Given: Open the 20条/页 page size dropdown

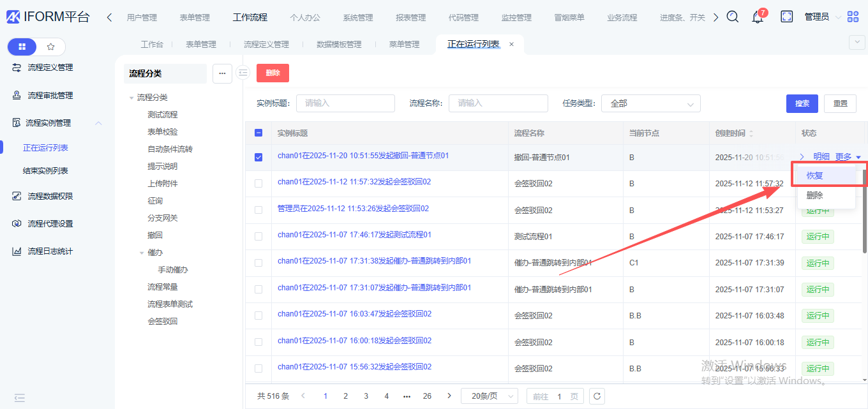Looking at the screenshot, I should pyautogui.click(x=489, y=396).
